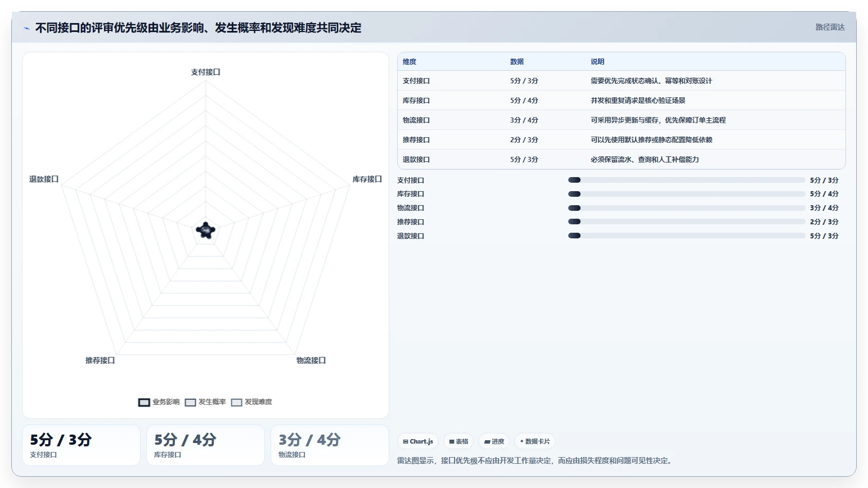Click the 路径雷达 label in header
Viewport: 868px width, 488px height.
pos(830,27)
